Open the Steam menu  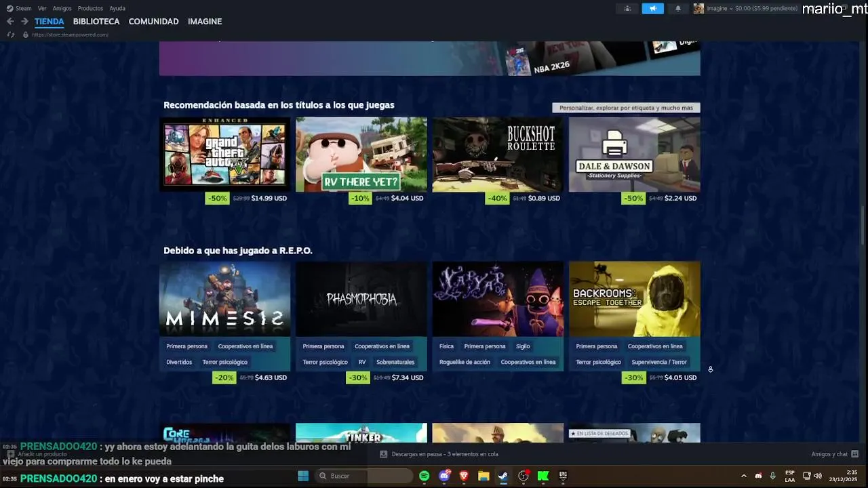click(x=24, y=8)
